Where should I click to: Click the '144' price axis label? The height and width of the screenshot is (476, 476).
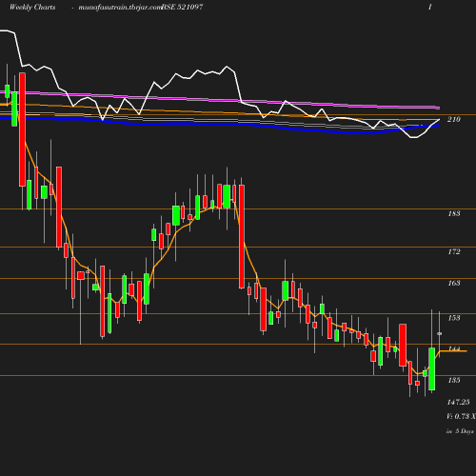454,348
